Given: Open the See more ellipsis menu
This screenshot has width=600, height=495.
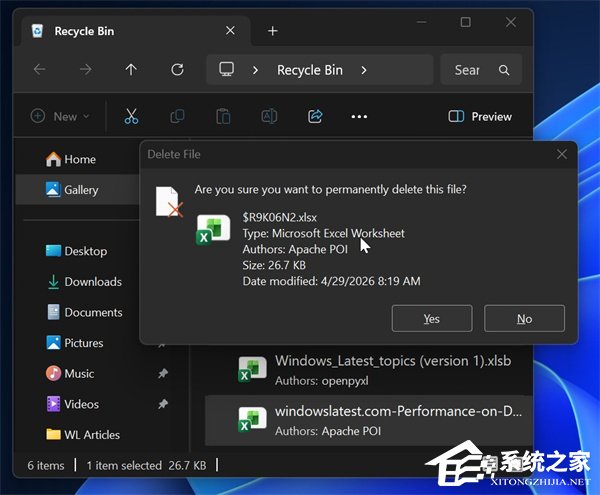Looking at the screenshot, I should 359,116.
